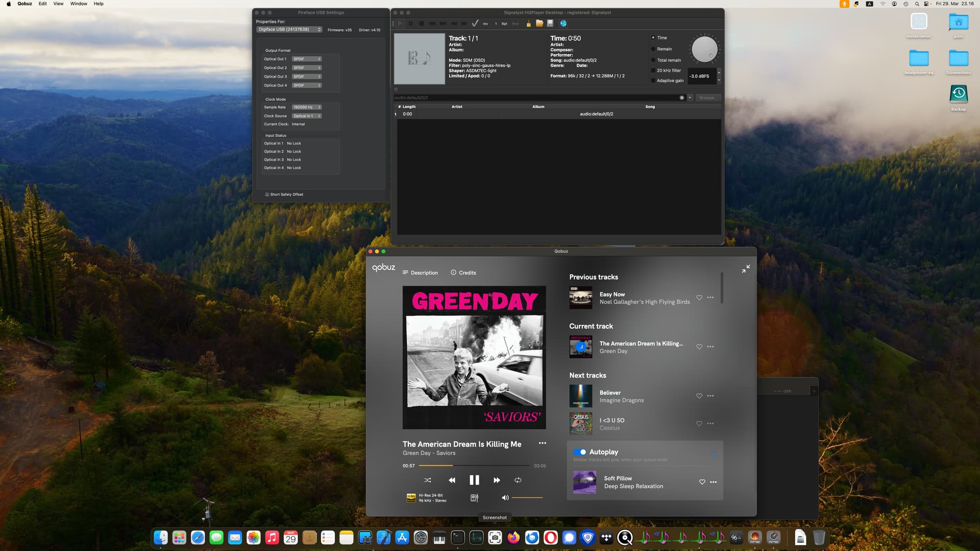Open the View menu in the menu bar
The width and height of the screenshot is (980, 551).
(x=58, y=4)
